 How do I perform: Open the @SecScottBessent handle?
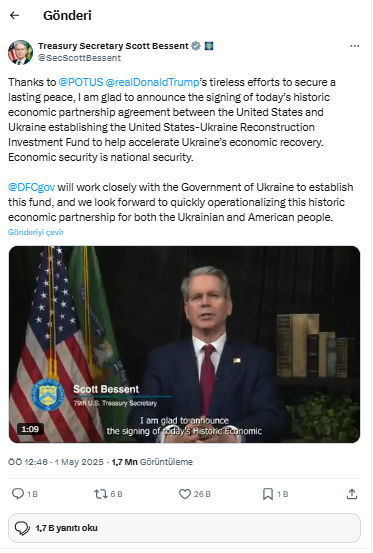click(79, 58)
